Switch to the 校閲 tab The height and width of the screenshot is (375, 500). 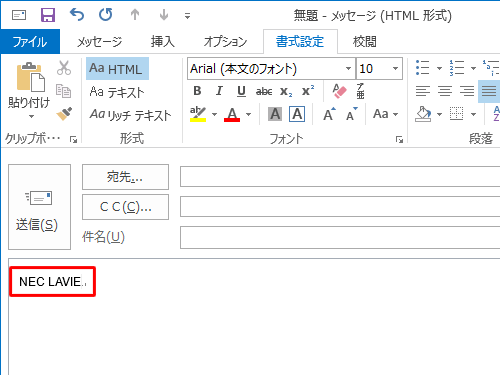[364, 42]
